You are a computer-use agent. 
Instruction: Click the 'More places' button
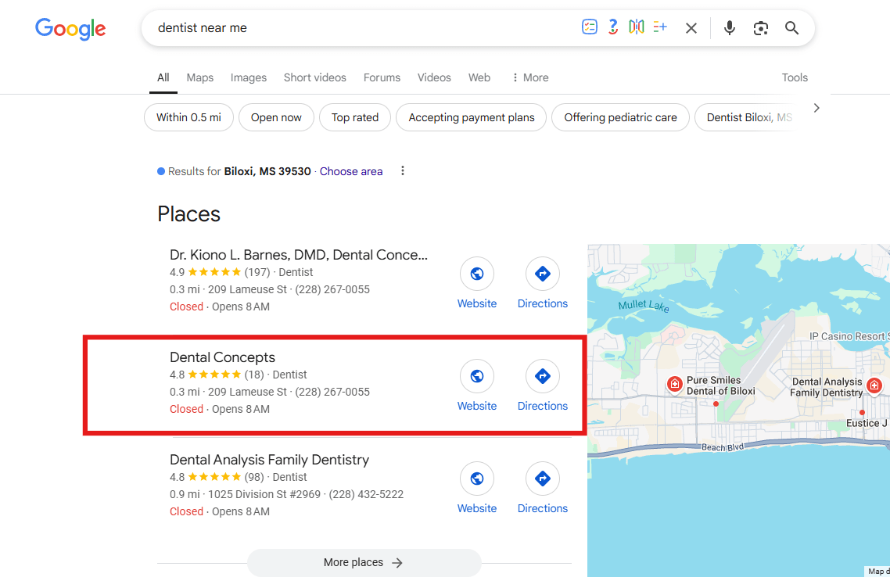click(364, 562)
